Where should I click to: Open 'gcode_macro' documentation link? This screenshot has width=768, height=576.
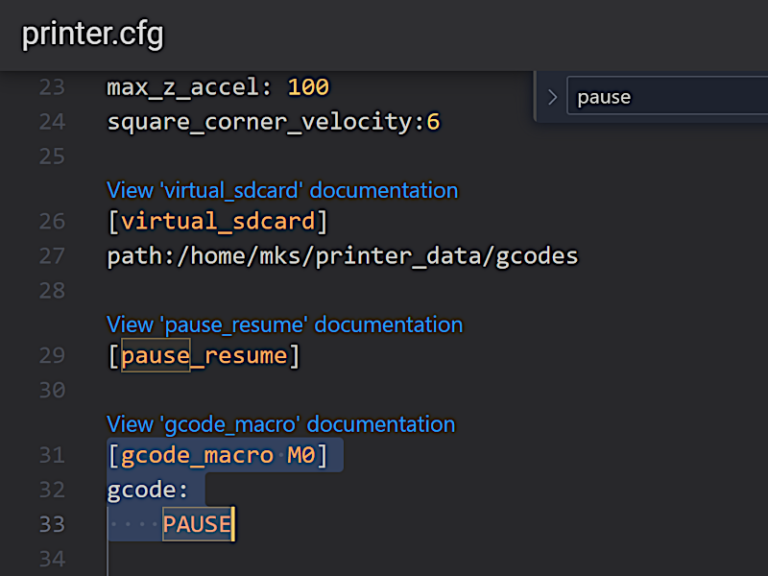pos(281,424)
